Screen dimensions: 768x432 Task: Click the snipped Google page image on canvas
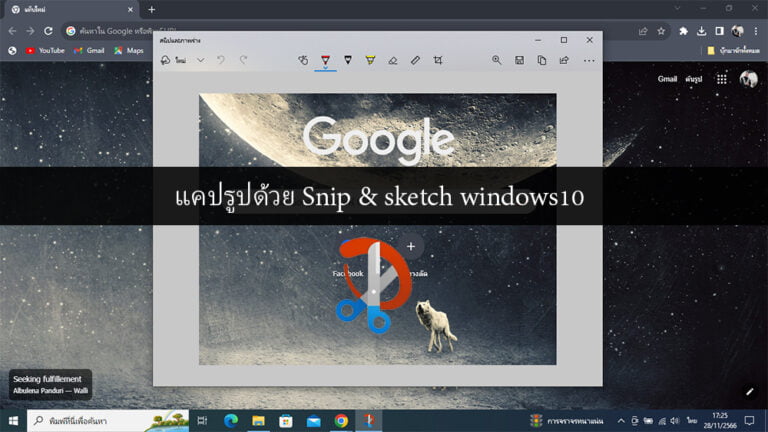(377, 229)
